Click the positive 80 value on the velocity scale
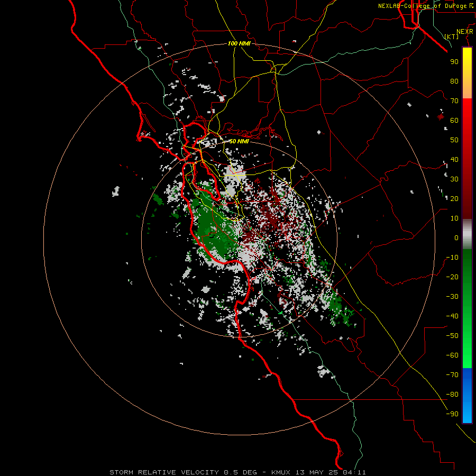 click(x=454, y=81)
